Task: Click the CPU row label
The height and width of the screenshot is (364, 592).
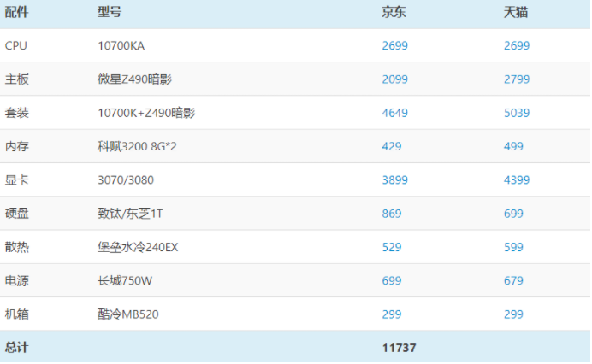Action: 16,45
